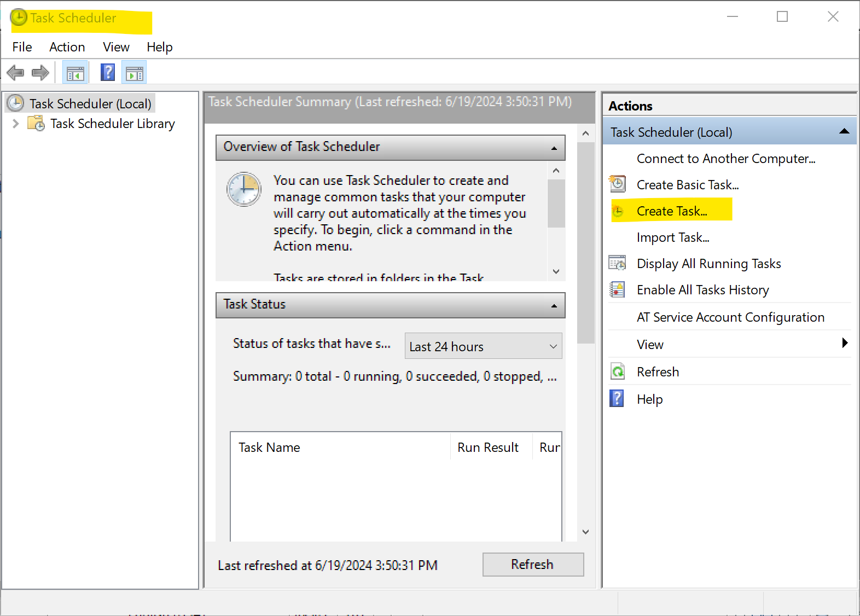Click the blue Help toolbar icon

click(x=108, y=72)
